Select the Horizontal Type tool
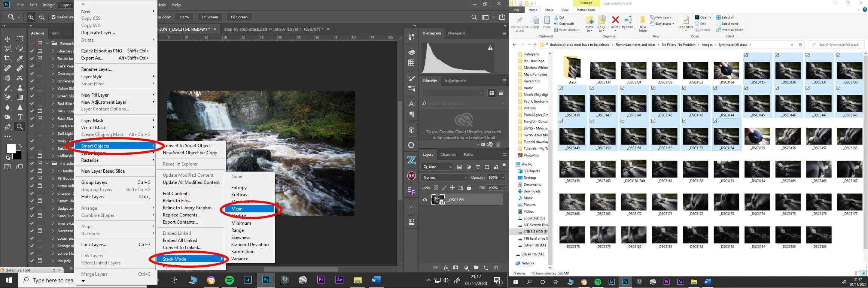 coord(20,117)
